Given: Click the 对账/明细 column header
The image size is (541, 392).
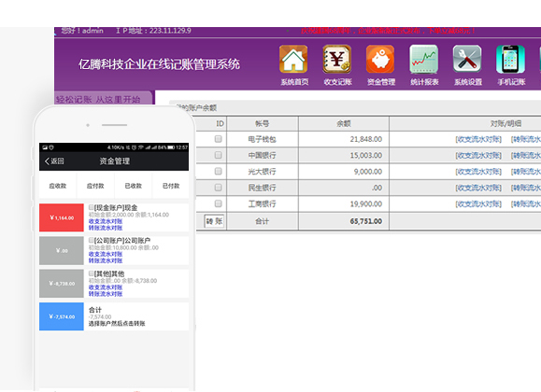Looking at the screenshot, I should point(505,124).
